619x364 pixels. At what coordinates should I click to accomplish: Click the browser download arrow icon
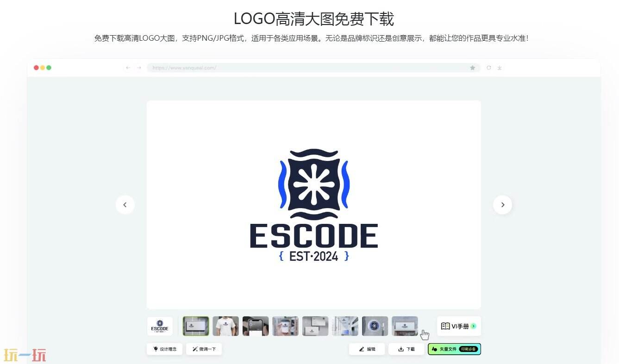(500, 68)
